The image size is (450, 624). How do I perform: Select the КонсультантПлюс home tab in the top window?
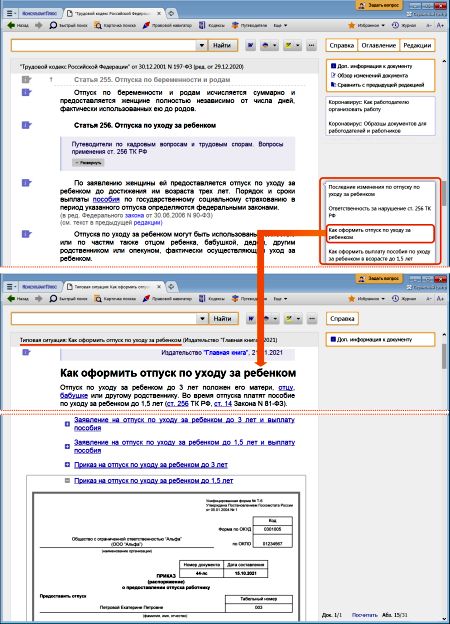pyautogui.click(x=40, y=13)
